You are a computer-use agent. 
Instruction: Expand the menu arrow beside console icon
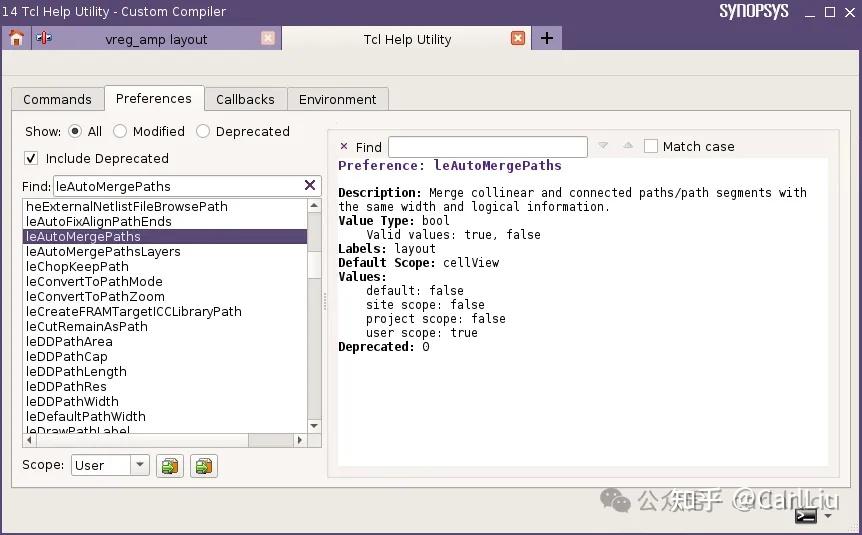coord(828,516)
